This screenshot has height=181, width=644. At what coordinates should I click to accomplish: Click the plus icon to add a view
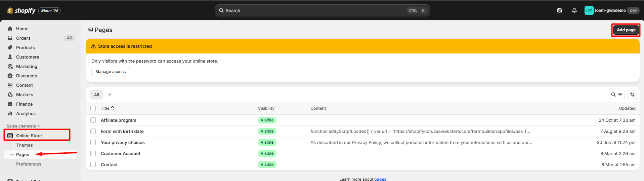pyautogui.click(x=110, y=95)
